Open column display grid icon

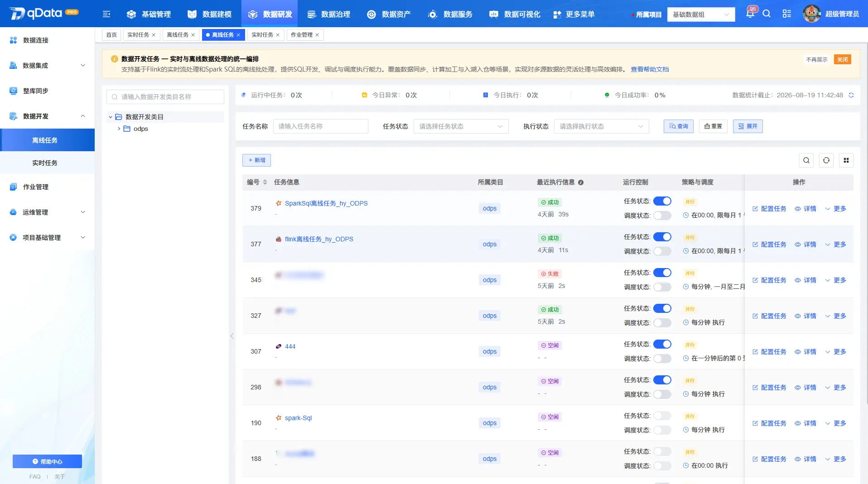pyautogui.click(x=846, y=160)
